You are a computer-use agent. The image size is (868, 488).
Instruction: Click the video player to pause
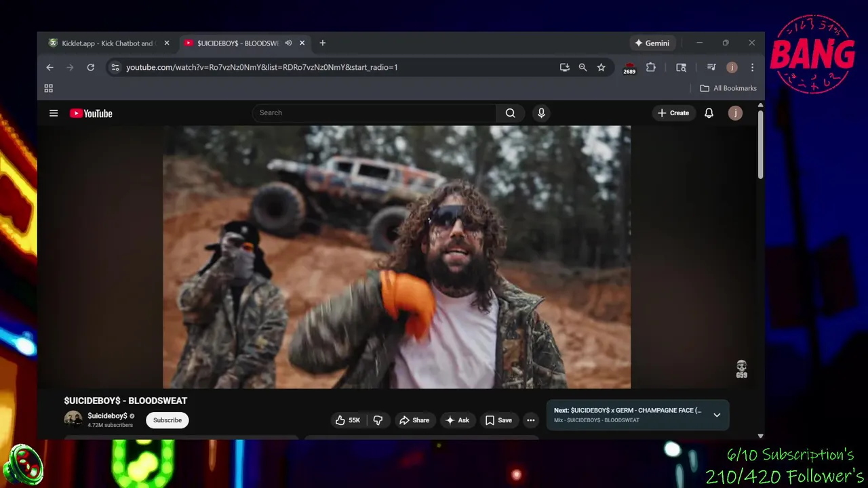point(397,257)
